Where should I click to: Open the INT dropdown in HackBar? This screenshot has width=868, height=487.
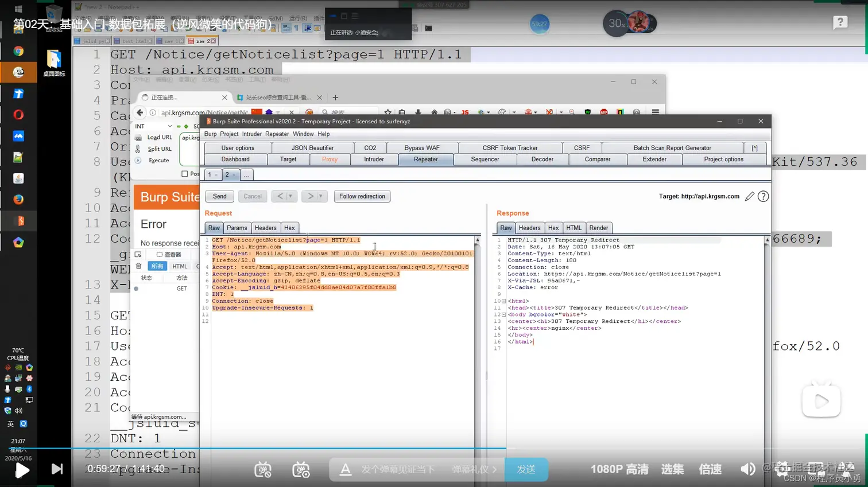153,126
